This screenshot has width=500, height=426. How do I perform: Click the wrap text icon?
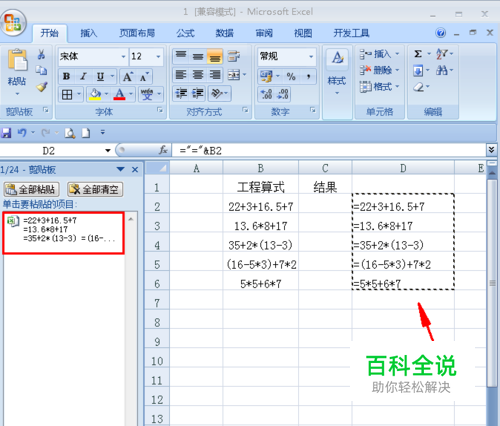coord(234,56)
